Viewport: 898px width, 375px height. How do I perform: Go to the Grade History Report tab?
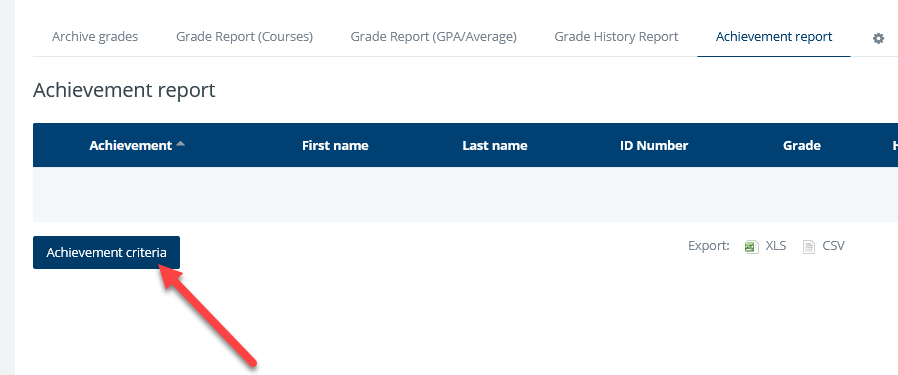(616, 37)
